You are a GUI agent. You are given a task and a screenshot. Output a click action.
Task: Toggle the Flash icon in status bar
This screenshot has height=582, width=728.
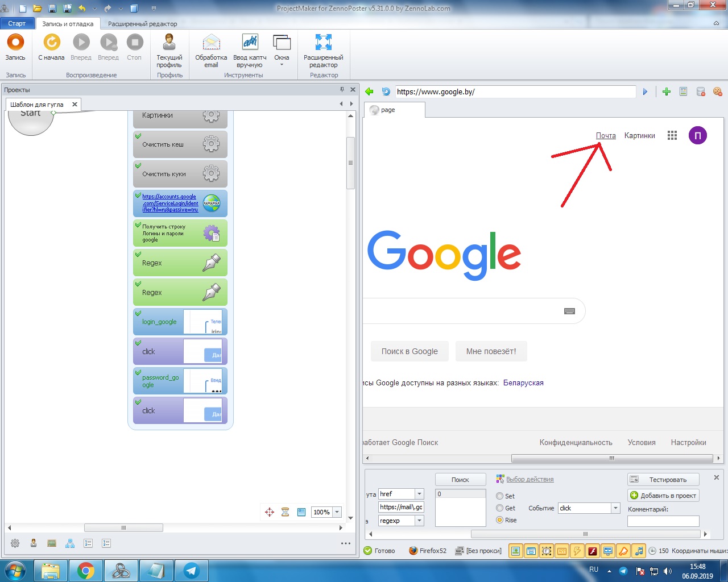[x=592, y=551]
